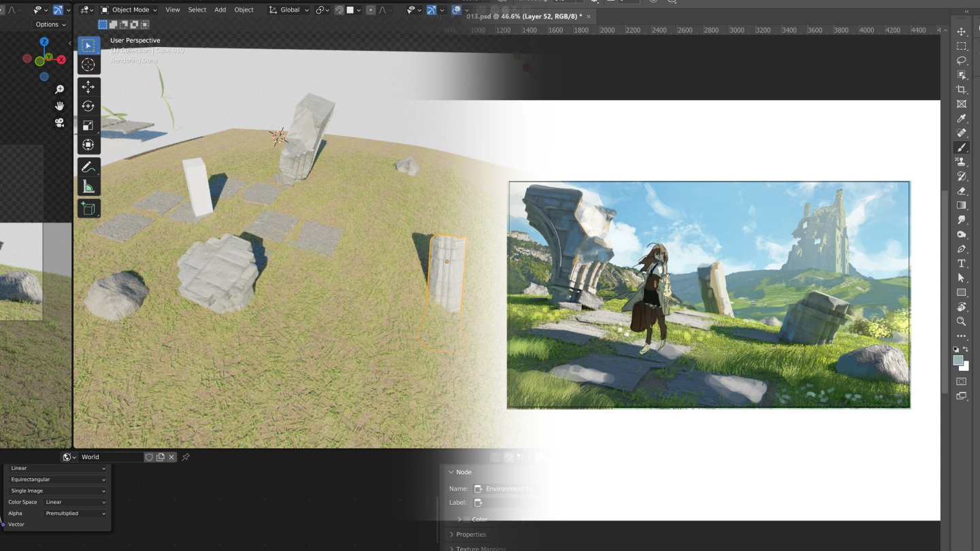The width and height of the screenshot is (980, 551).
Task: Select the Measure tool
Action: point(88,185)
